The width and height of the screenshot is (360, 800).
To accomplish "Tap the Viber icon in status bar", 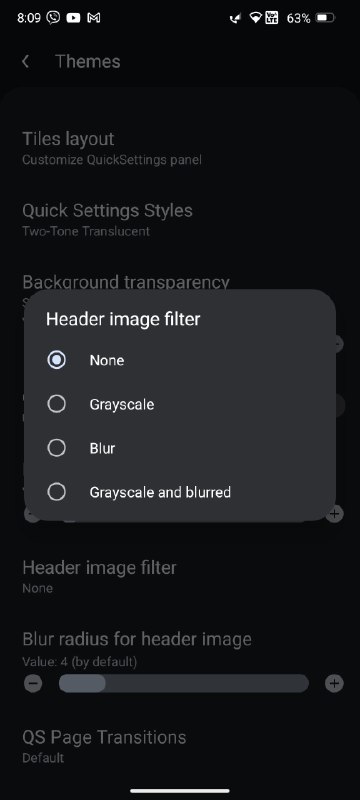I will pyautogui.click(x=53, y=18).
